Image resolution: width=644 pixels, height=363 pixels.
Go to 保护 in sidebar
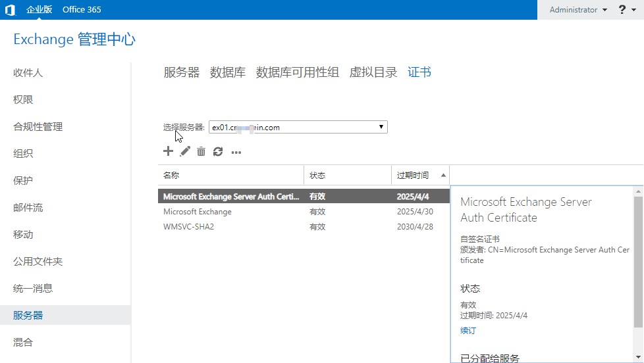[23, 180]
